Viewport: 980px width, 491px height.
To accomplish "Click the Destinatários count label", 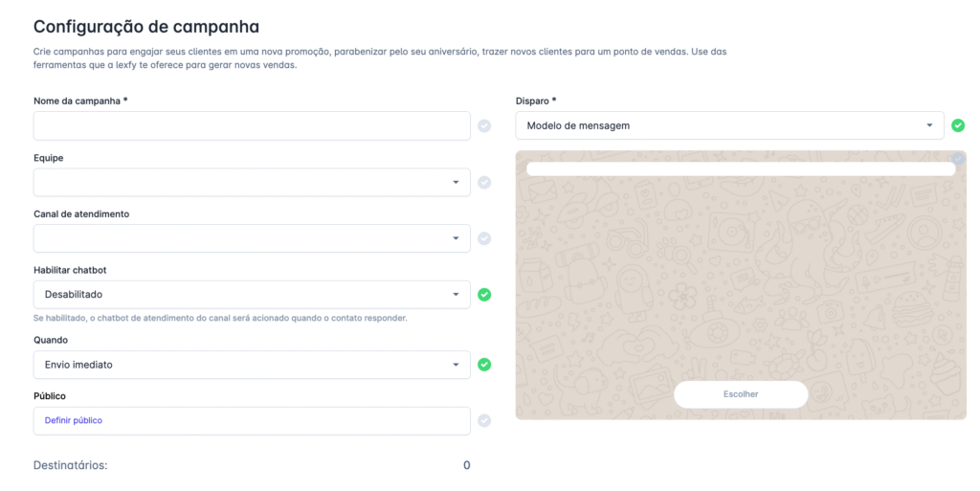I will (70, 465).
